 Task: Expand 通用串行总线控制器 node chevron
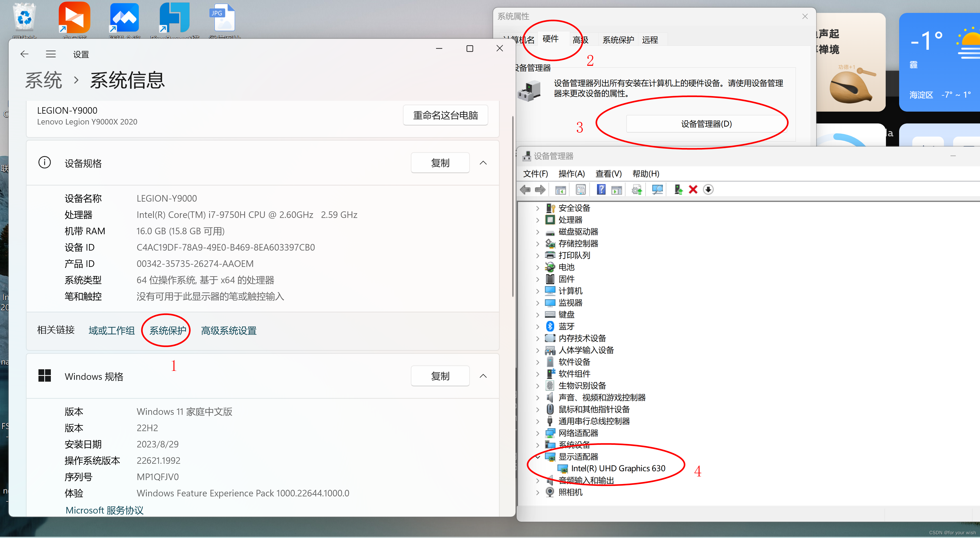(x=538, y=421)
